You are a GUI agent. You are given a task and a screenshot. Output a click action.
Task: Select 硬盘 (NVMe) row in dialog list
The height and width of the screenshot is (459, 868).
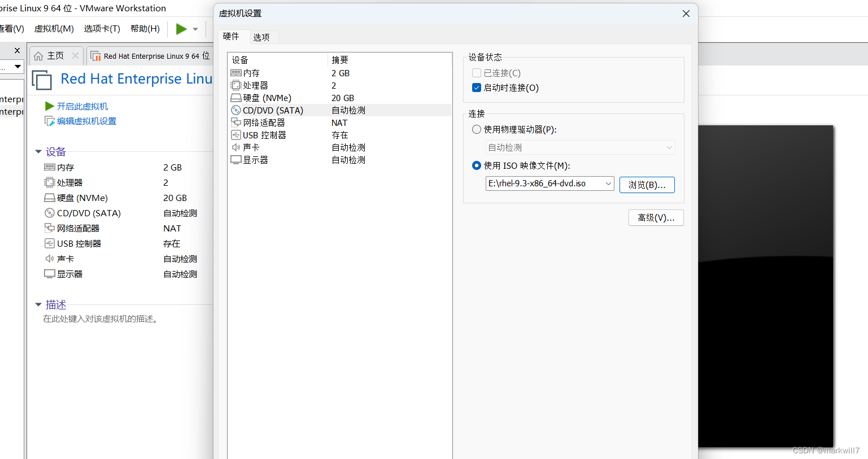(340, 98)
